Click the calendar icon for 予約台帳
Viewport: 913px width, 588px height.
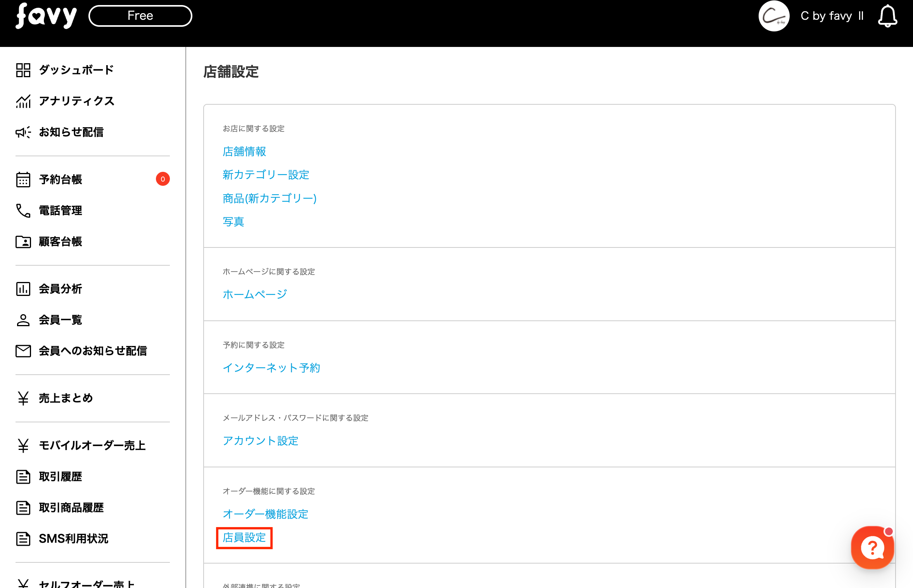point(23,180)
